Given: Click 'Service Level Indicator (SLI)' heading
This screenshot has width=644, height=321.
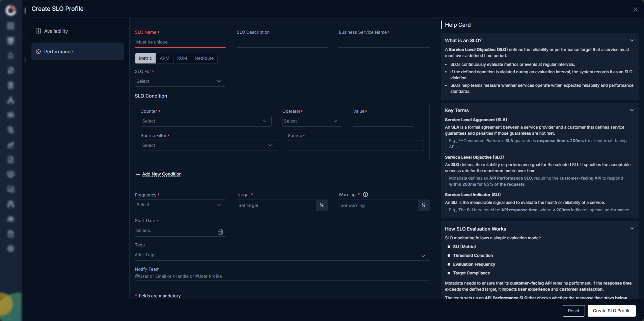Looking at the screenshot, I should point(473,195).
